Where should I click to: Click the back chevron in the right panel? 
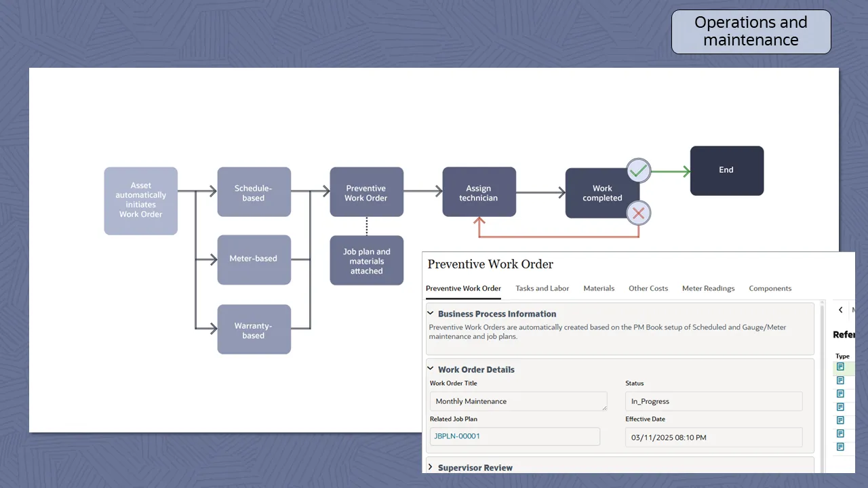[841, 310]
